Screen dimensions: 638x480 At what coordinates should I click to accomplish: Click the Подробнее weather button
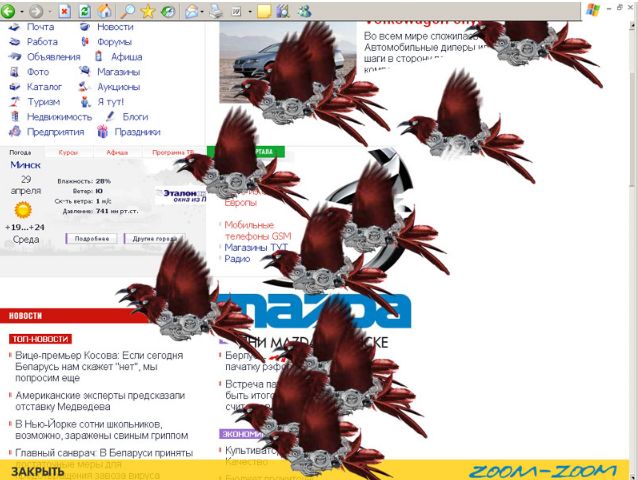(x=92, y=238)
